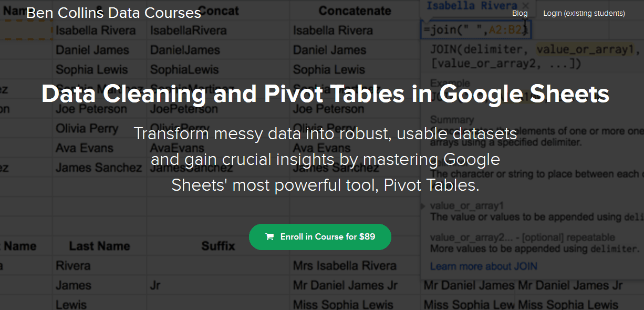Select the Jr suffix cell
The height and width of the screenshot is (310, 644).
click(x=157, y=285)
